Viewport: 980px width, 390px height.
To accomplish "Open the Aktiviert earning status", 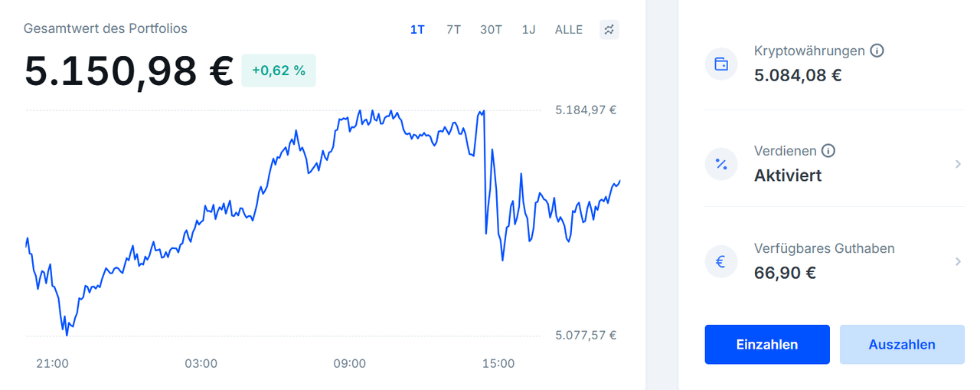I will [x=788, y=175].
